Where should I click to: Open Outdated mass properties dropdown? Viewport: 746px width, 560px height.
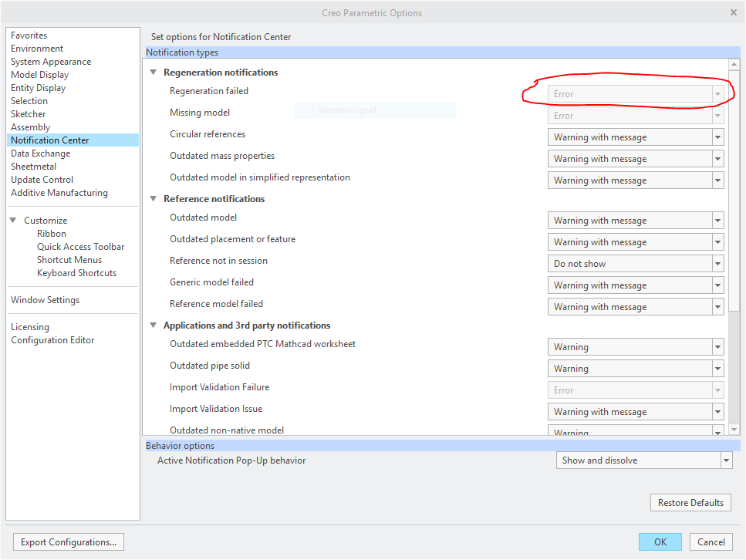[x=636, y=159]
